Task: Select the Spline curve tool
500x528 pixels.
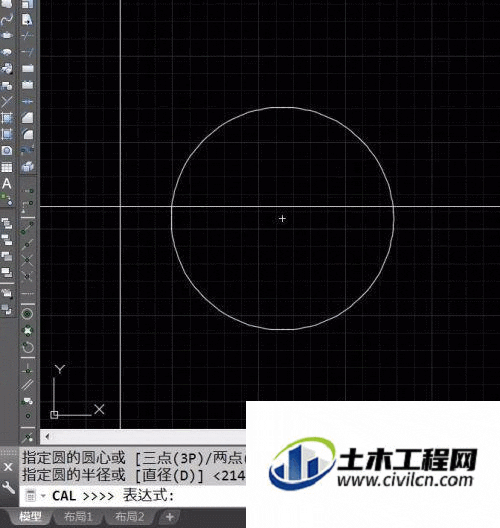Action: tap(7, 20)
